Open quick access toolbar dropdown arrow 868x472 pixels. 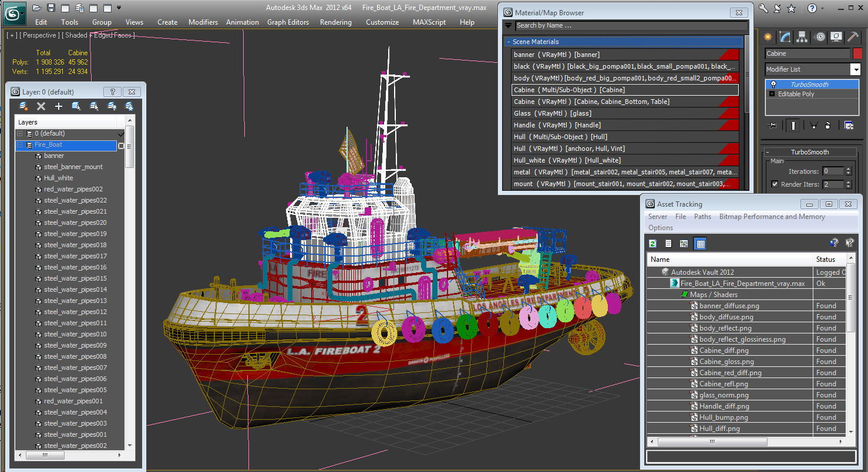pyautogui.click(x=119, y=8)
